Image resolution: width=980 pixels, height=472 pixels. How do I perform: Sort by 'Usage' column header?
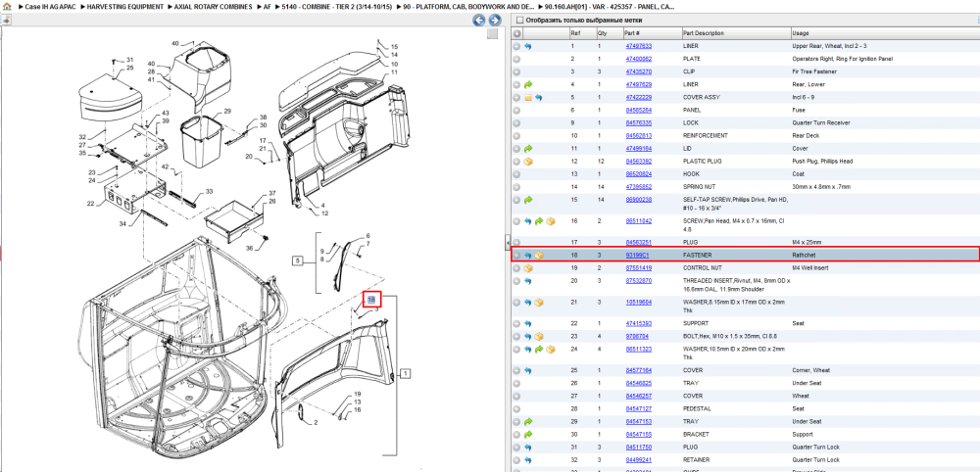point(801,33)
